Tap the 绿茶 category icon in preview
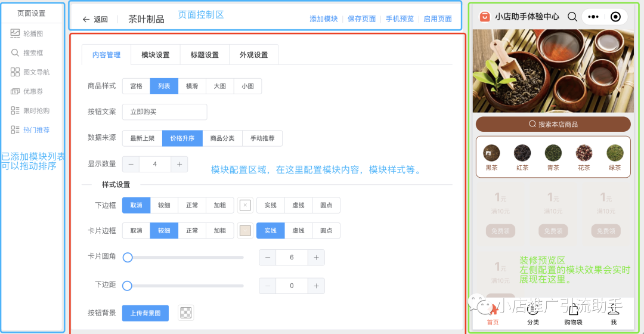The height and width of the screenshot is (334, 644). (615, 153)
